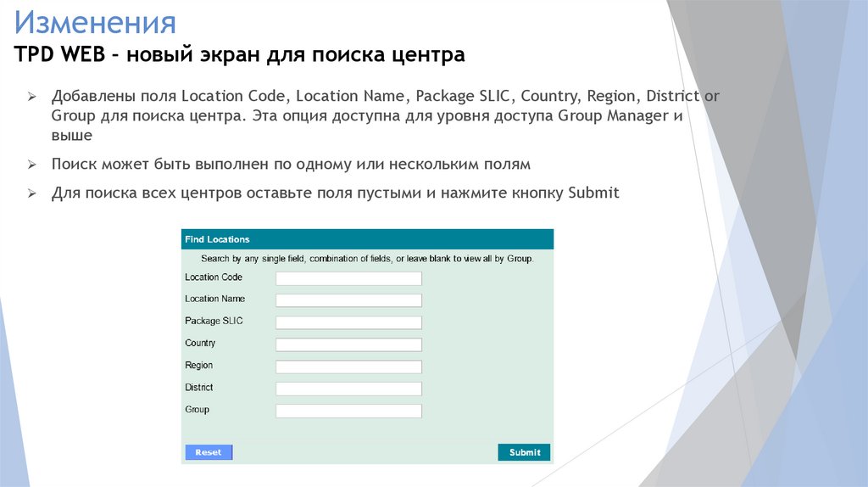
Task: Click the Location Code label
Action: [214, 277]
